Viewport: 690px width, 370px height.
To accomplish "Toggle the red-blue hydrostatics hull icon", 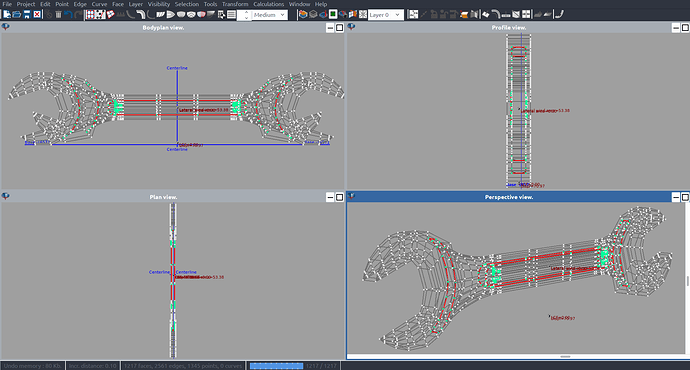I will point(201,15).
